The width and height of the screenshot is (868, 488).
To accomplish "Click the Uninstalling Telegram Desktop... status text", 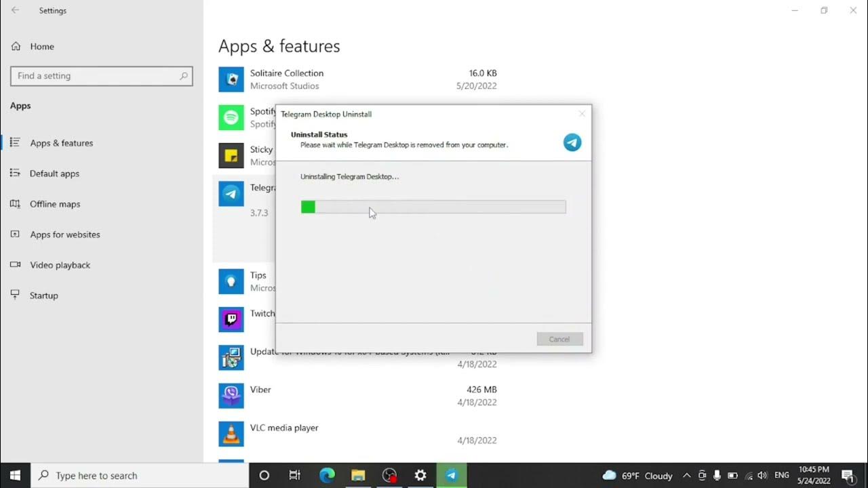I will click(350, 177).
